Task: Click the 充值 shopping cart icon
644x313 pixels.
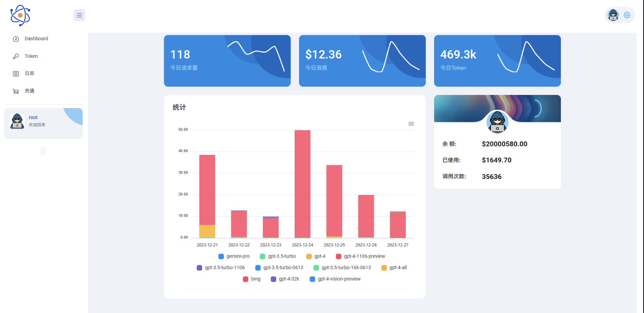Action: 16,91
